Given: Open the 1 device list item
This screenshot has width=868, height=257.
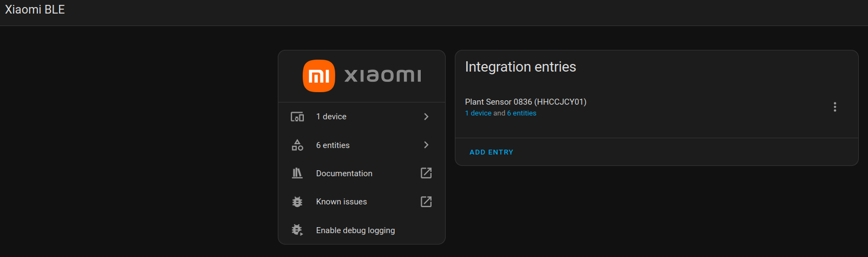Looking at the screenshot, I should tap(362, 117).
